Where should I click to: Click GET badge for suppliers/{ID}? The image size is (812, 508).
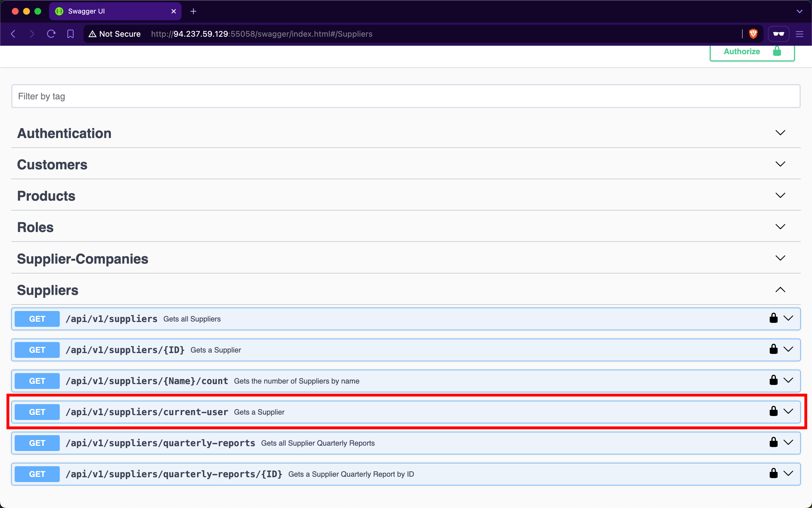[x=37, y=350]
